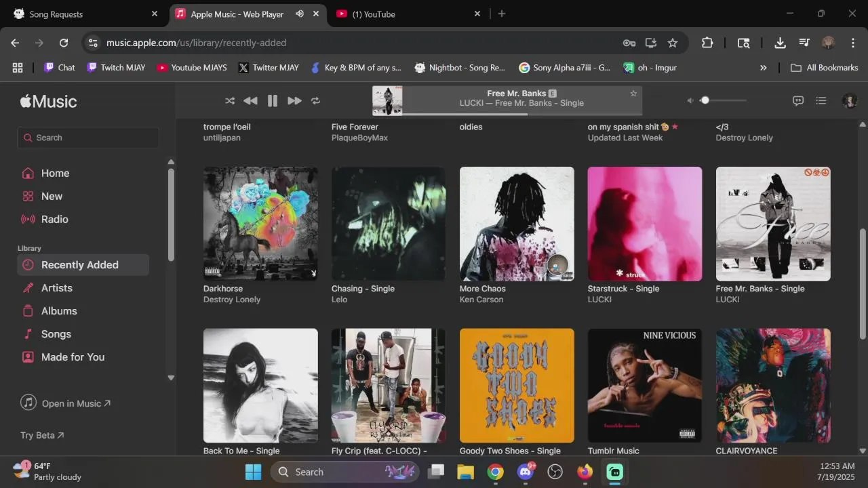The height and width of the screenshot is (488, 868).
Task: Click the Ken Carson artist link
Action: pos(481,300)
